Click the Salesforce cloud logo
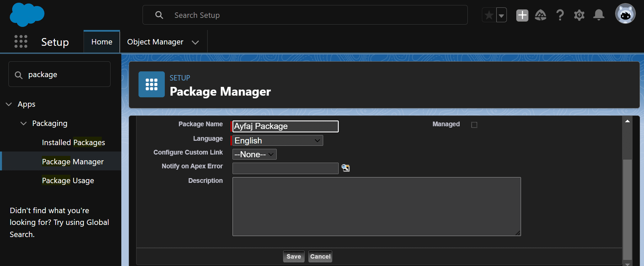This screenshot has width=644, height=266. 27,15
